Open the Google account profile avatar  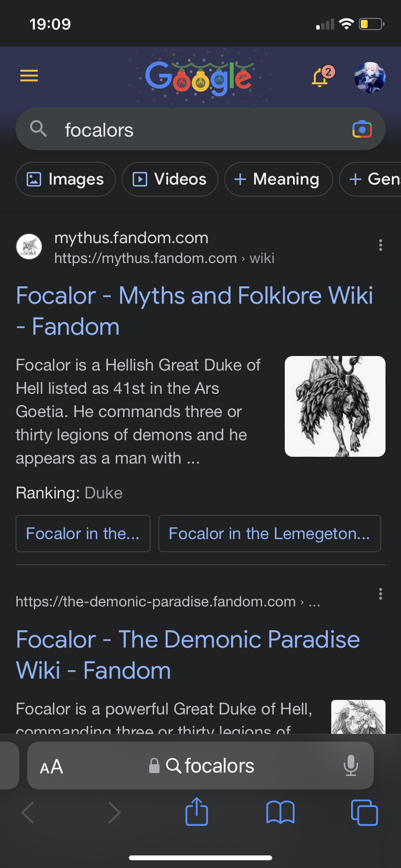pyautogui.click(x=370, y=77)
